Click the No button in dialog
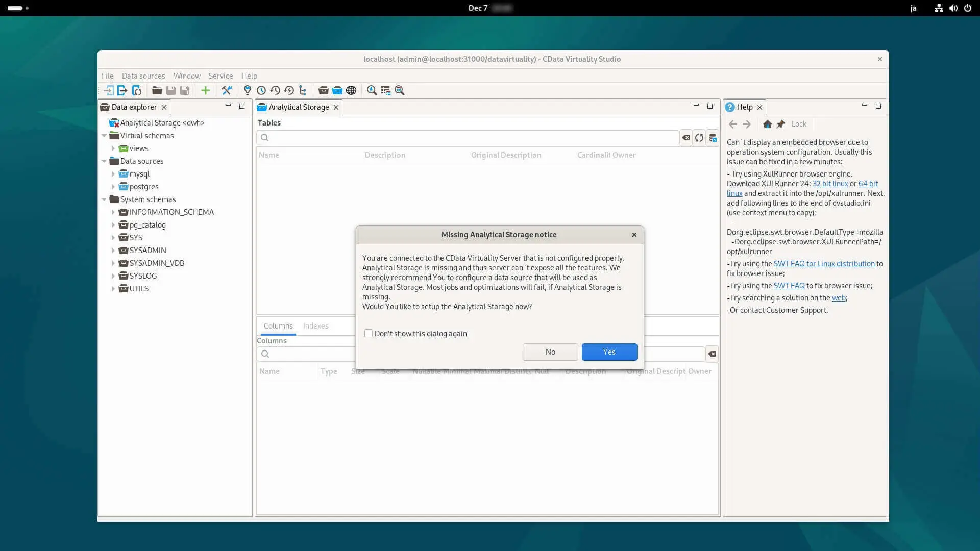The height and width of the screenshot is (551, 980). click(550, 352)
